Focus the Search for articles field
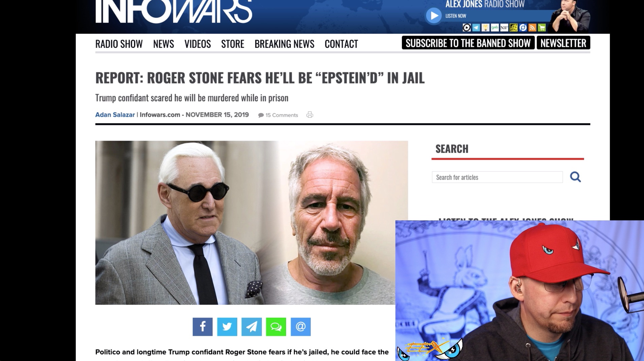 pyautogui.click(x=497, y=177)
